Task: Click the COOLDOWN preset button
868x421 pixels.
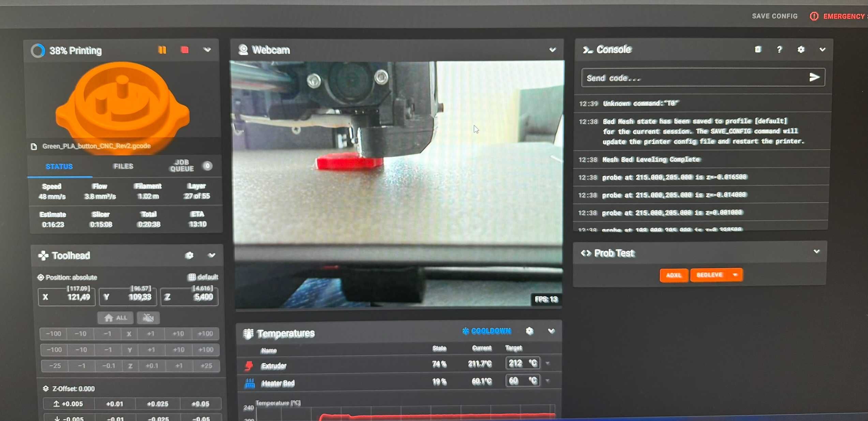Action: click(487, 331)
